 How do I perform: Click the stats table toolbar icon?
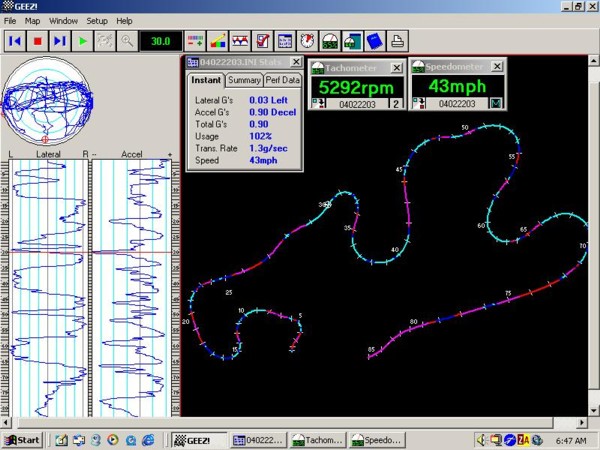[x=285, y=41]
